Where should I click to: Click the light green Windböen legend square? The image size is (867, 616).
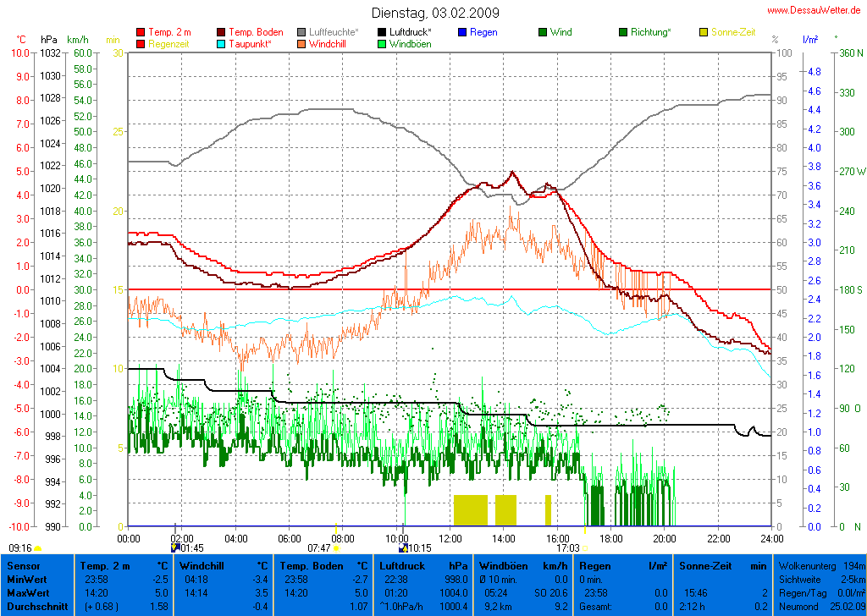point(383,43)
